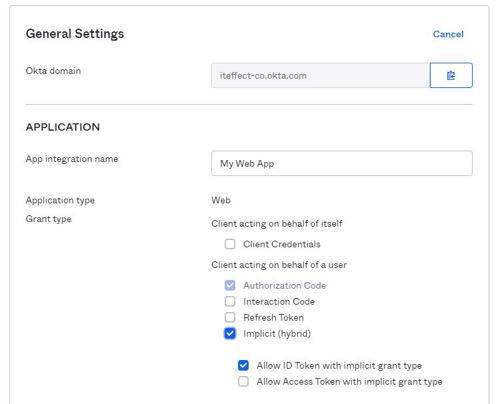Uncheck the Implicit (hybrid) checkbox
Viewport: 500px width, 404px height.
click(230, 333)
